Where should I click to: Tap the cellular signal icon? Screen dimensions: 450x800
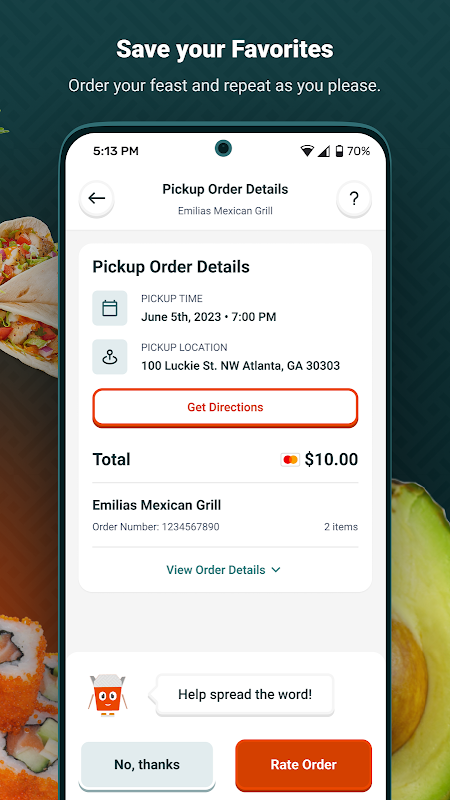click(x=323, y=151)
